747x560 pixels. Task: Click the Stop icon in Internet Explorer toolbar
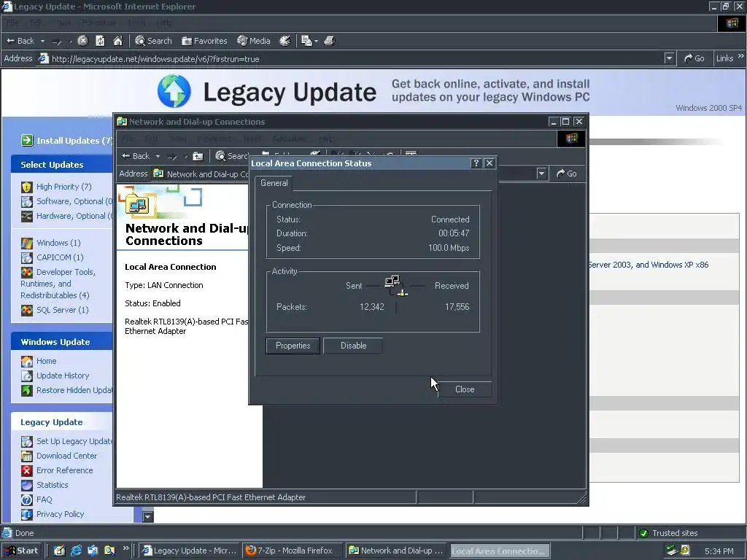point(83,41)
